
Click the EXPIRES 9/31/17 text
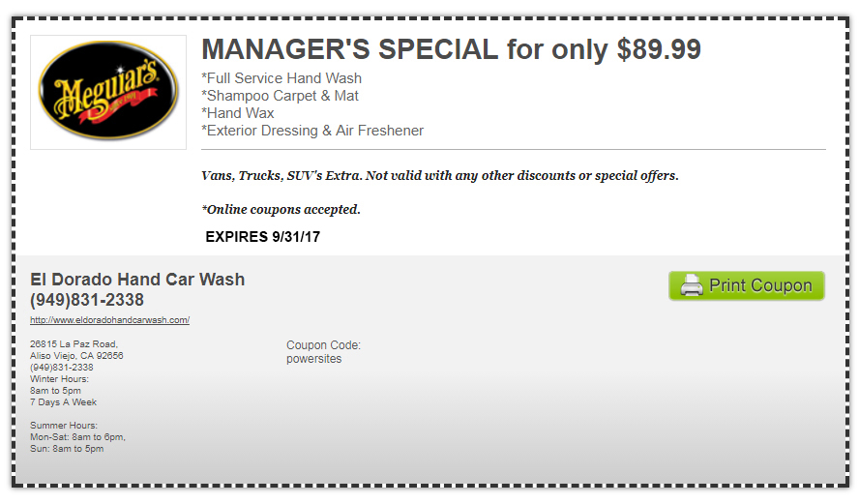click(262, 237)
